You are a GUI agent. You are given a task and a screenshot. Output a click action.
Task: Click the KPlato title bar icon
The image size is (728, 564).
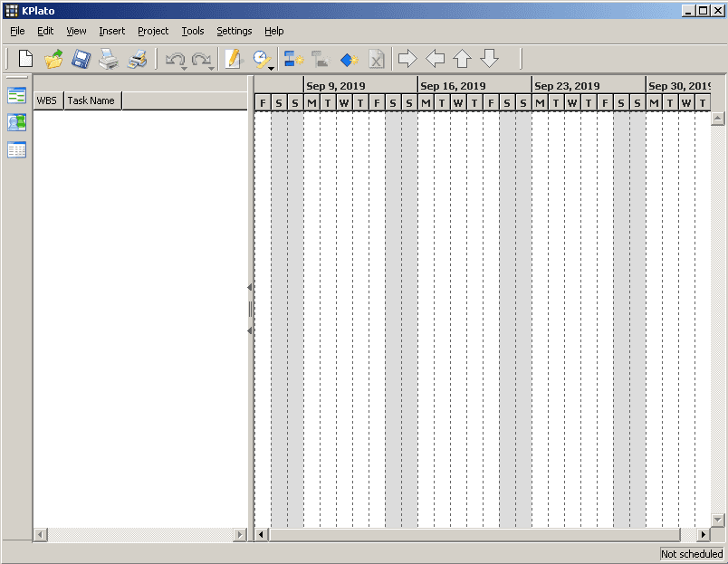12,11
